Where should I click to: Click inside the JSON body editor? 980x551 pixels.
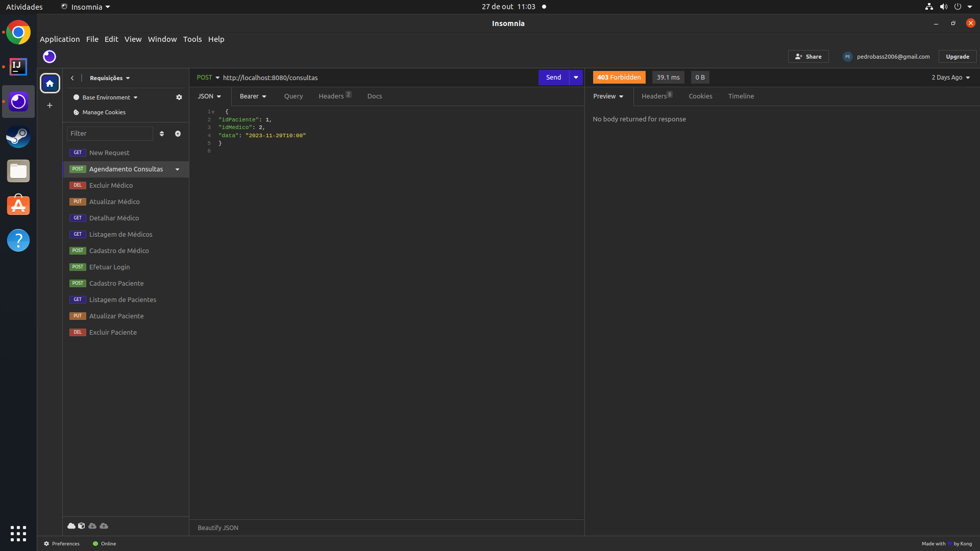coord(387,312)
